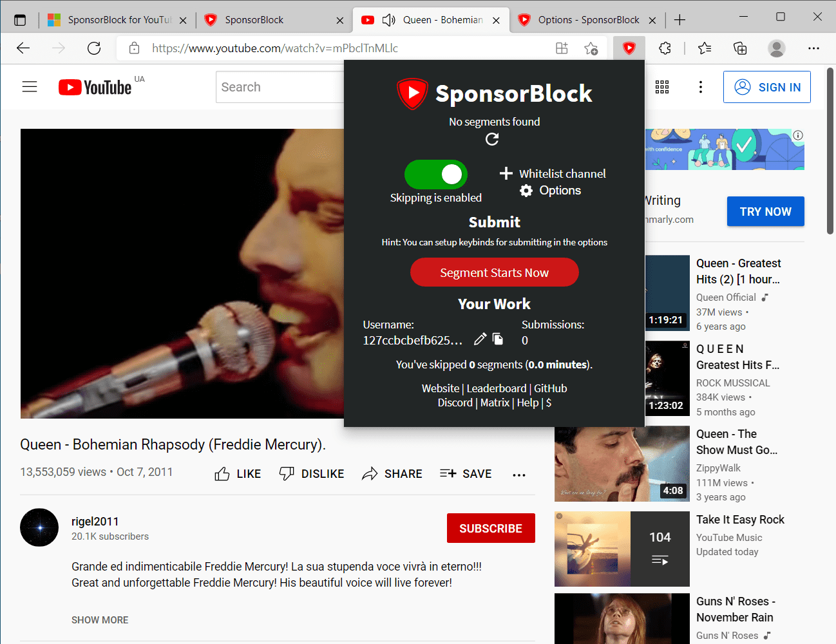Click the ad info icon
The height and width of the screenshot is (644, 836).
(798, 135)
